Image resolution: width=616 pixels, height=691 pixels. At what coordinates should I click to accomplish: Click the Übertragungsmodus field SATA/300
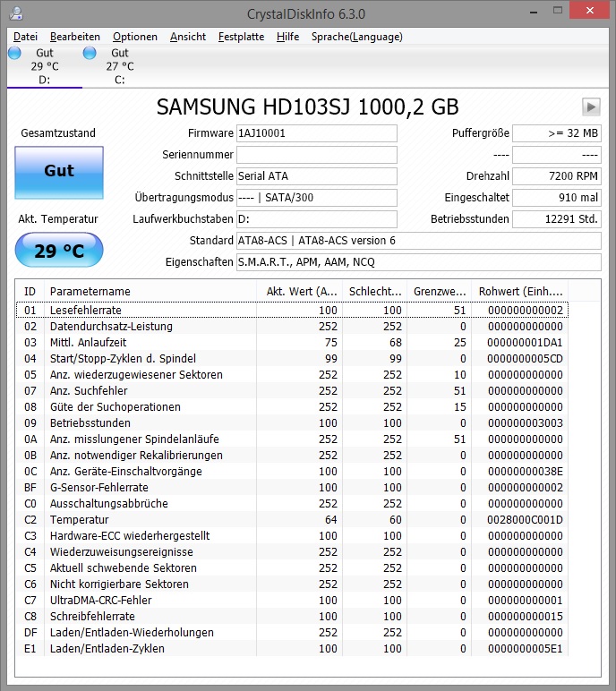[317, 198]
